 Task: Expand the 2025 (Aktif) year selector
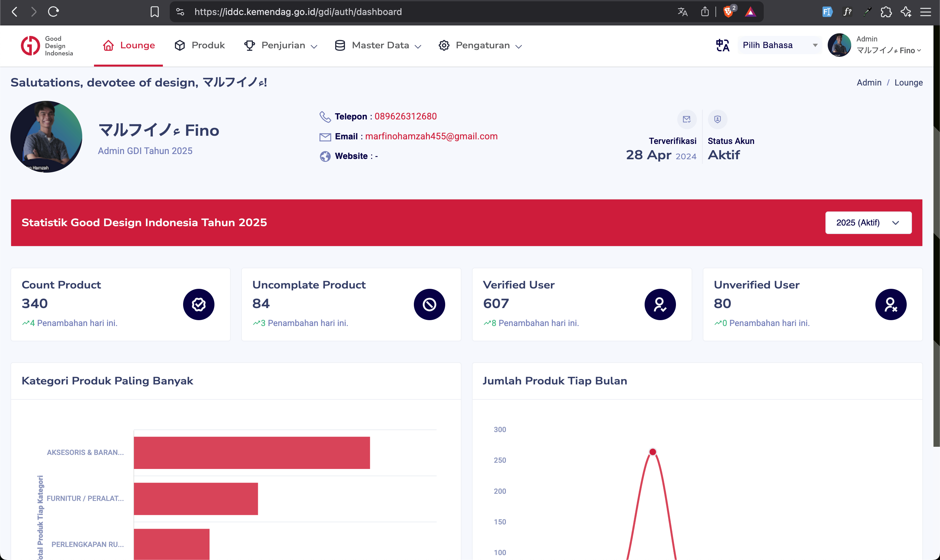(868, 223)
